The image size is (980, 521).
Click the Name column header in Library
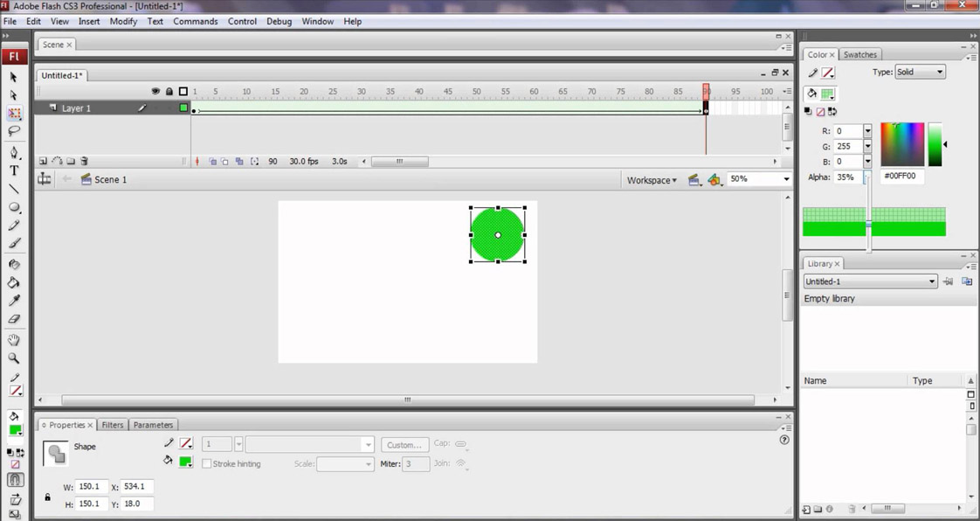click(853, 380)
